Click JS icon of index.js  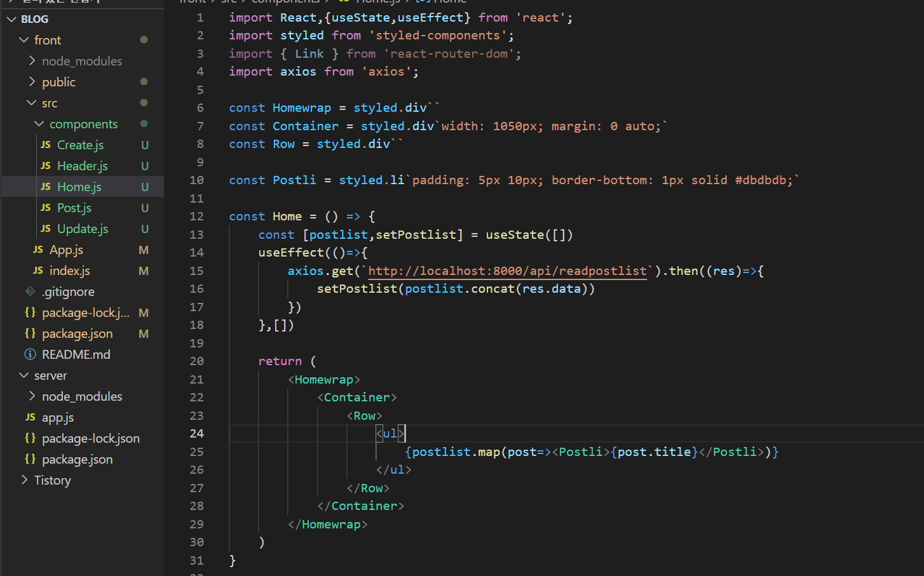(38, 271)
